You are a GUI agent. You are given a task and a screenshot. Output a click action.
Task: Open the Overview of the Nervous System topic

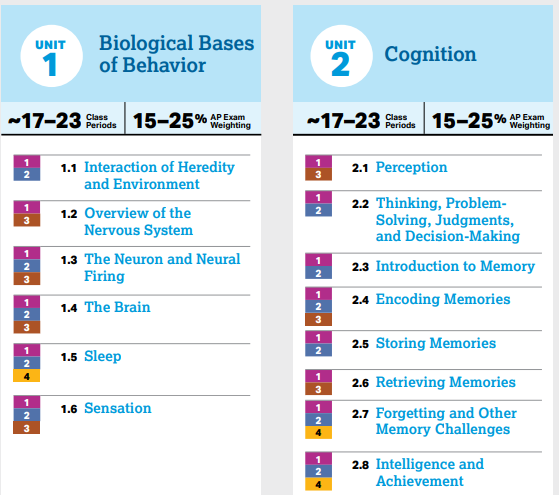coord(139,221)
